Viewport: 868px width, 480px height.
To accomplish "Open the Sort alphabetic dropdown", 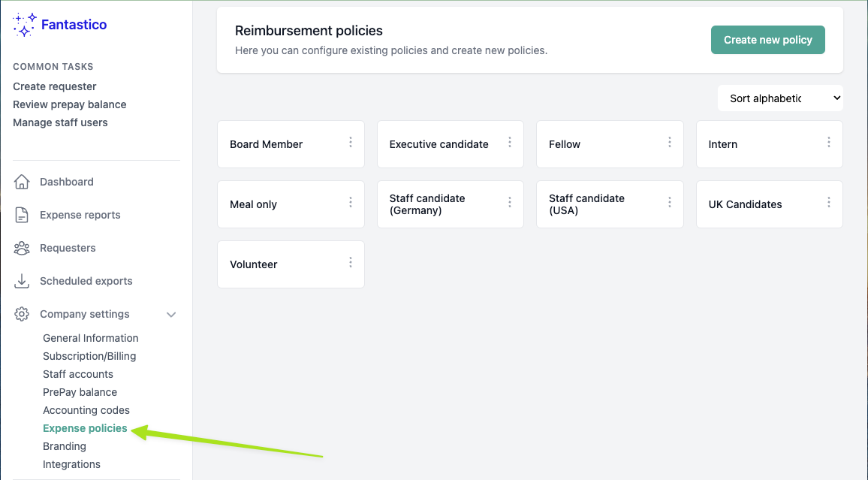I will pyautogui.click(x=780, y=98).
